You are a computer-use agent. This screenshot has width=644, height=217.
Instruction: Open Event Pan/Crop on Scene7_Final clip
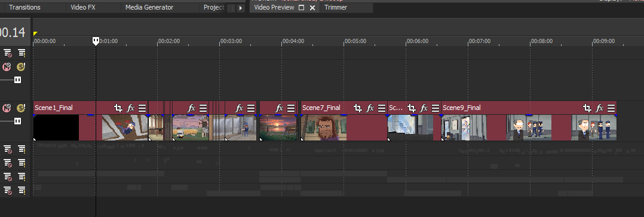tap(358, 108)
